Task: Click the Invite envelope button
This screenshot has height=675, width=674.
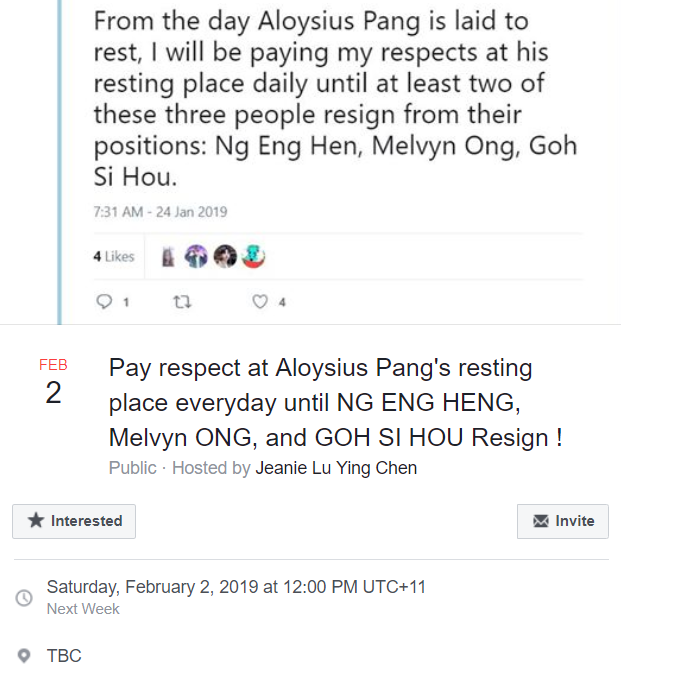Action: coord(563,521)
